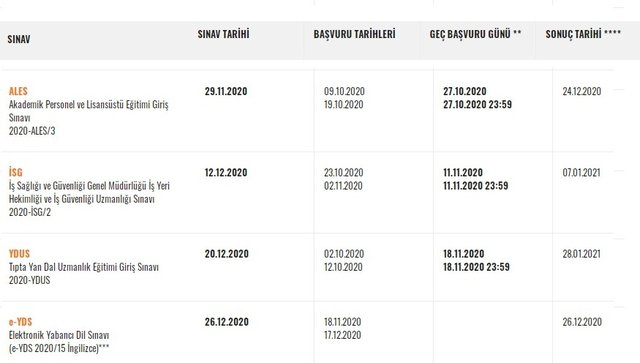Open the ALES exam link
Image resolution: width=640 pixels, height=363 pixels.
click(x=18, y=91)
